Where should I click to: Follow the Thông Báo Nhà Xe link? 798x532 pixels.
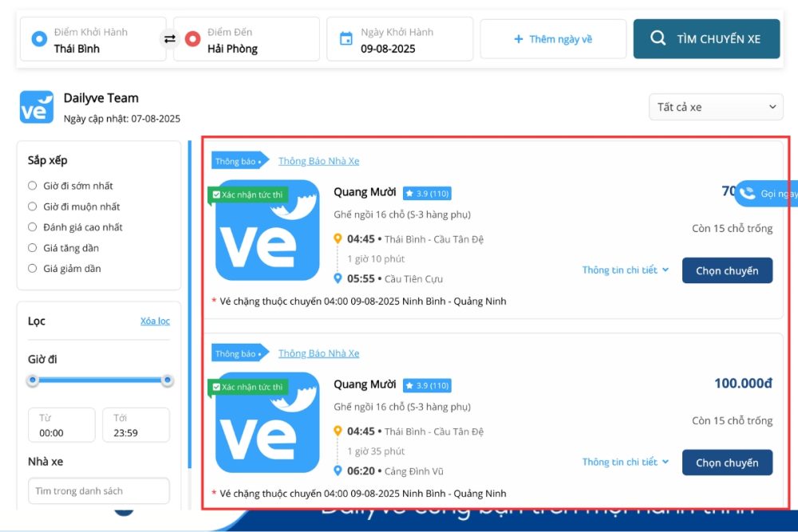pos(319,160)
